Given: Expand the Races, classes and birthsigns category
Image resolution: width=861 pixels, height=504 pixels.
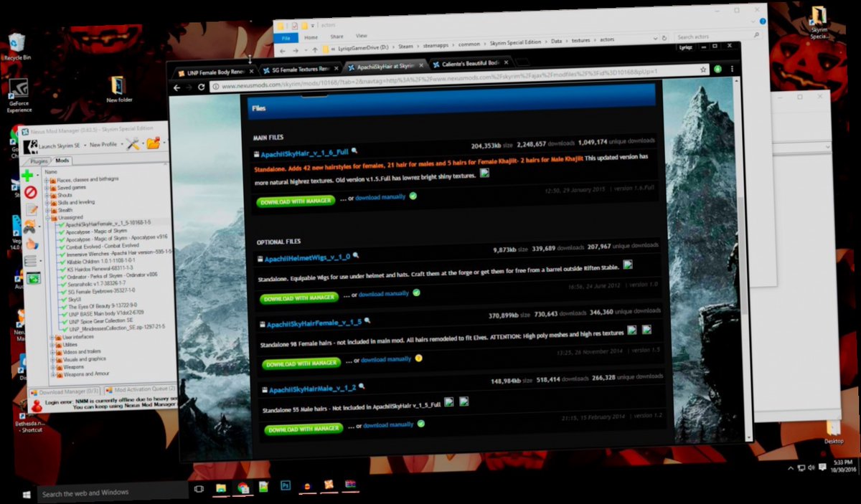Looking at the screenshot, I should 47,180.
